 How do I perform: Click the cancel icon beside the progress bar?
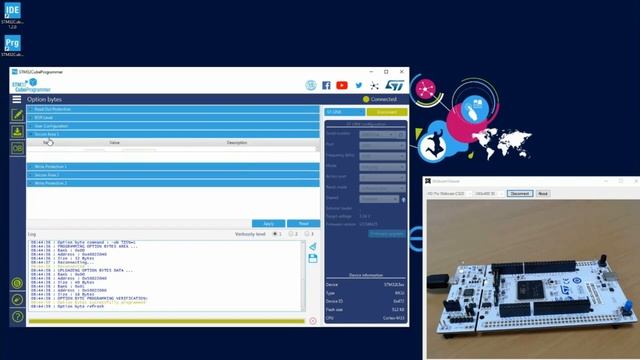[313, 321]
